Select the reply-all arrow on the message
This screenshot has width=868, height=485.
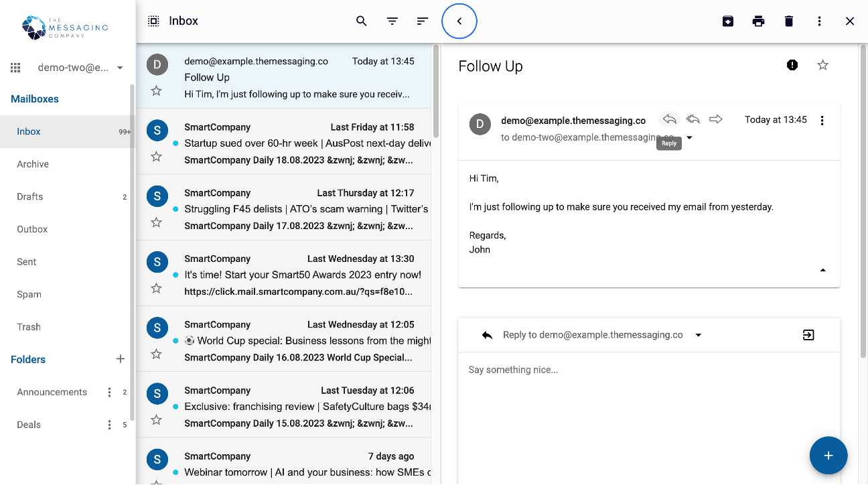(x=693, y=119)
